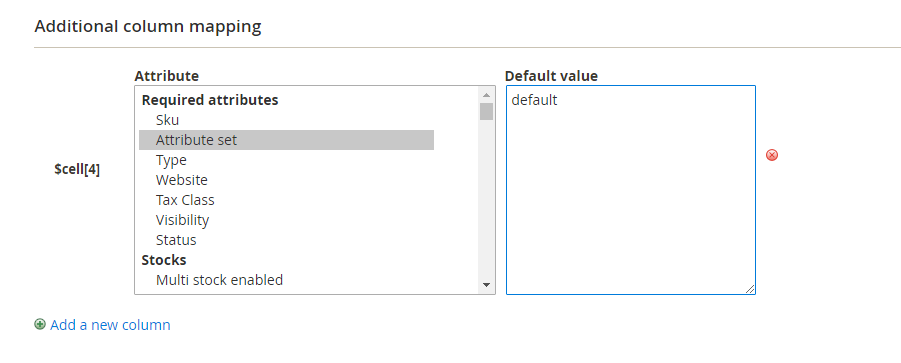
Task: Click scrollbar up arrow in attribute list
Action: (x=487, y=95)
